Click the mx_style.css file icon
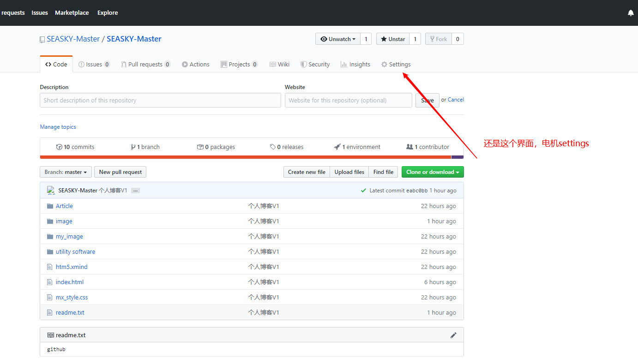Screen dimensions: 638x364 [50, 298]
